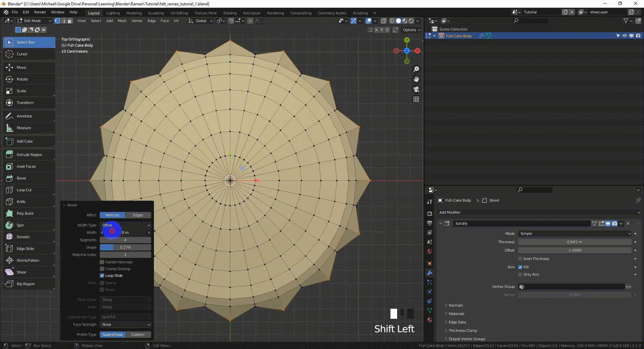Viewport: 644px width, 349px height.
Task: Select the Knife tool
Action: point(21,202)
